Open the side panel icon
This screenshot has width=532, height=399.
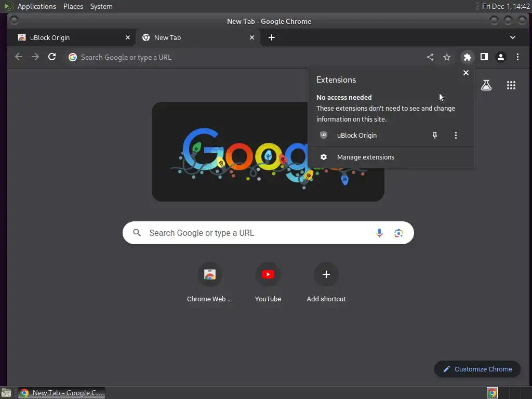click(x=484, y=57)
